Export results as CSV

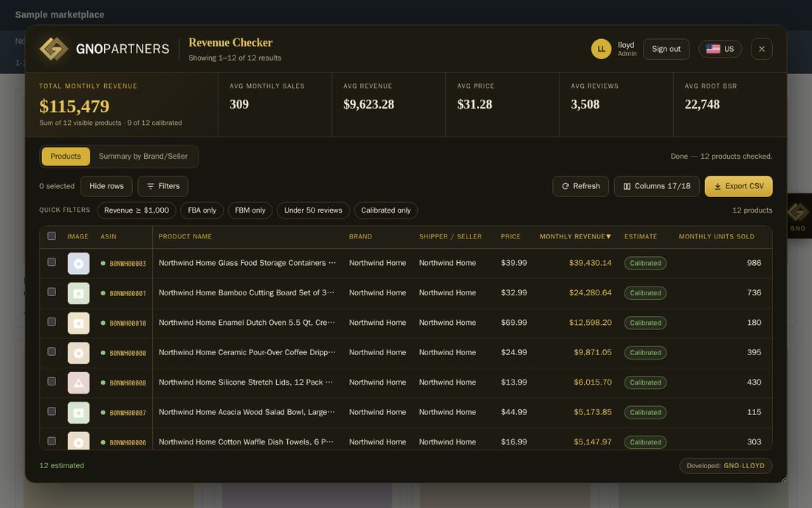738,186
